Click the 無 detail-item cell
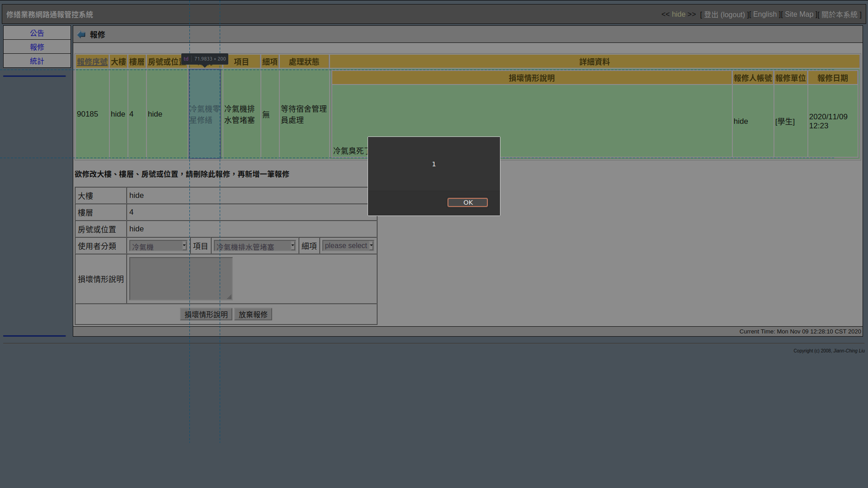The image size is (868, 488). point(270,114)
